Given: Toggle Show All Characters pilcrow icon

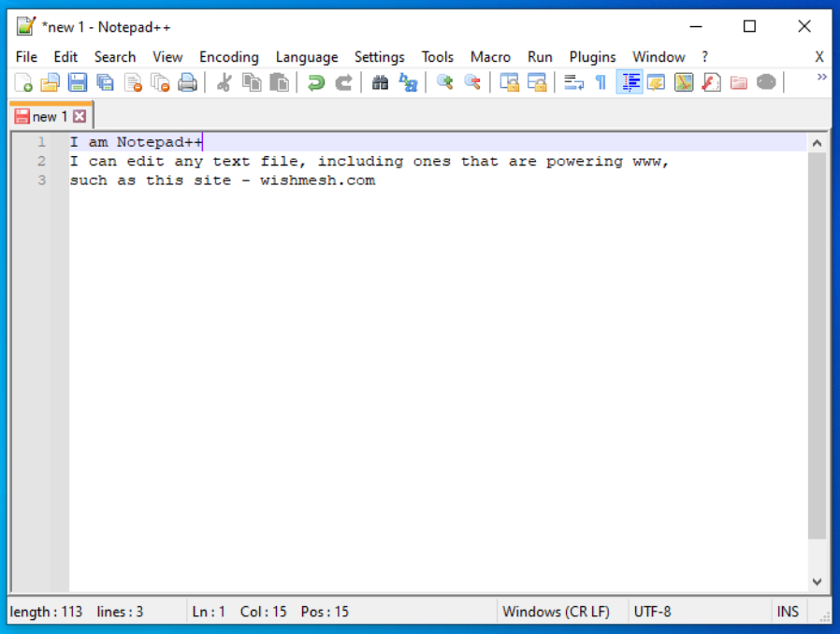Looking at the screenshot, I should (601, 82).
